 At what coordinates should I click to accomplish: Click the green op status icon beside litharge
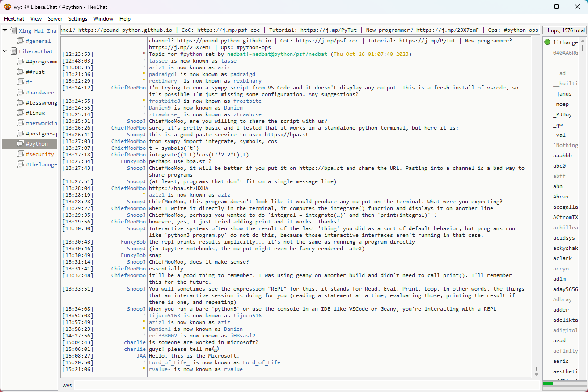pos(547,42)
